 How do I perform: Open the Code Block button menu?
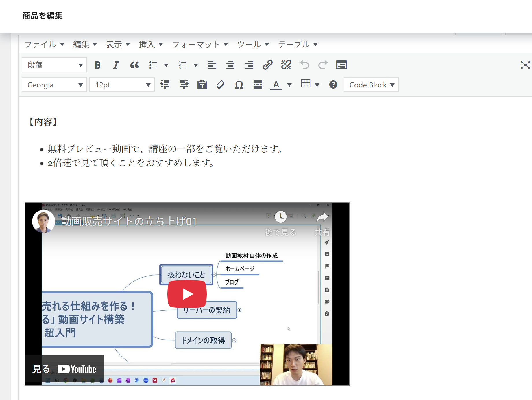click(371, 85)
